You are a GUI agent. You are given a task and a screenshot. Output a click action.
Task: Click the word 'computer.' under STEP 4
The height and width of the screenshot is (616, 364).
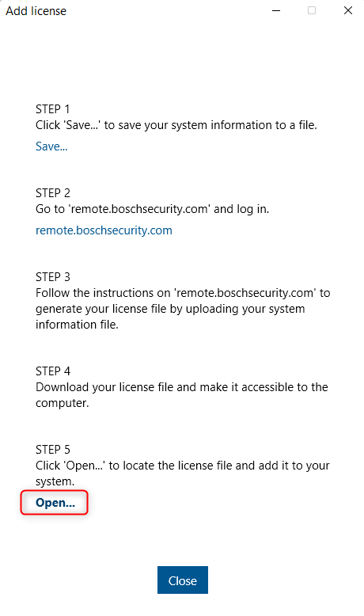[x=62, y=403]
